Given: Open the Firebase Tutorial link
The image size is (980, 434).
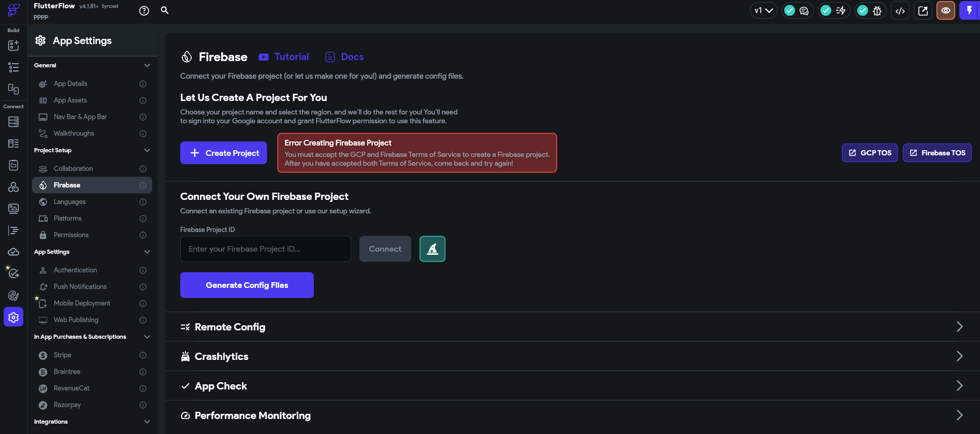Looking at the screenshot, I should coord(284,57).
